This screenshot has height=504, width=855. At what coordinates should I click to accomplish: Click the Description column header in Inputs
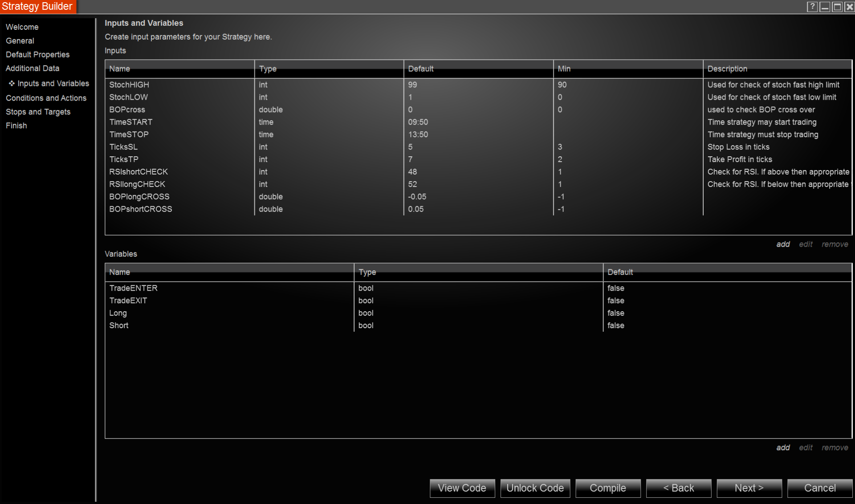pos(727,69)
